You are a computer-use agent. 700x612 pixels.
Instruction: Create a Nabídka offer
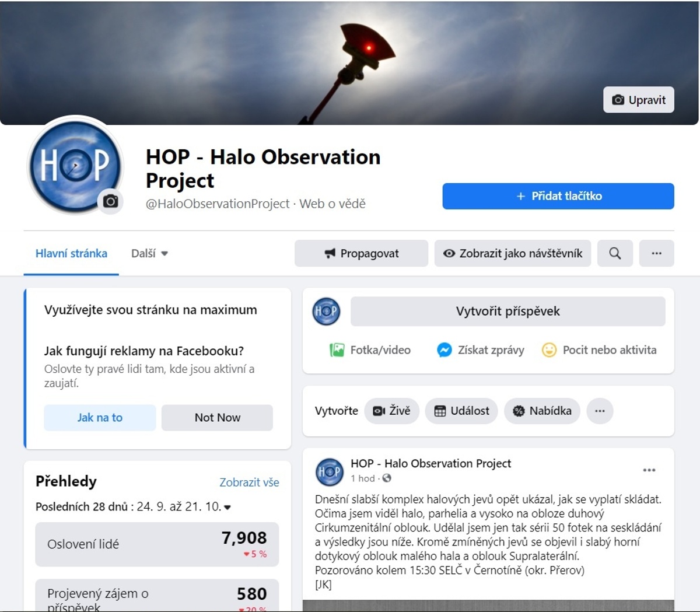542,411
